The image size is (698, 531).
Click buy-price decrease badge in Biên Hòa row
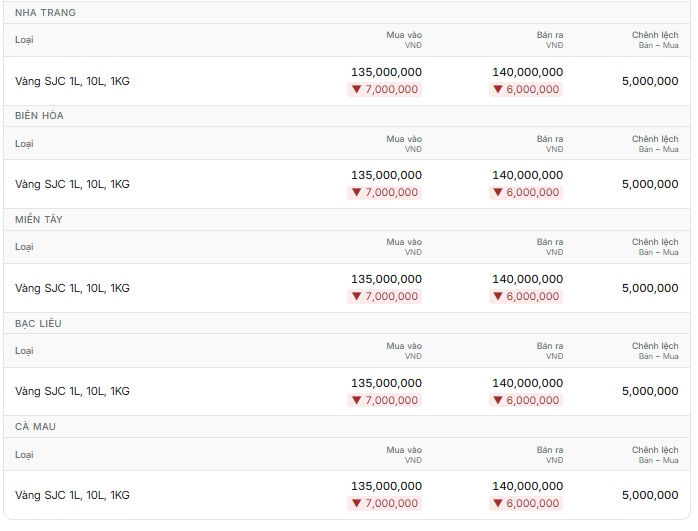pyautogui.click(x=385, y=193)
